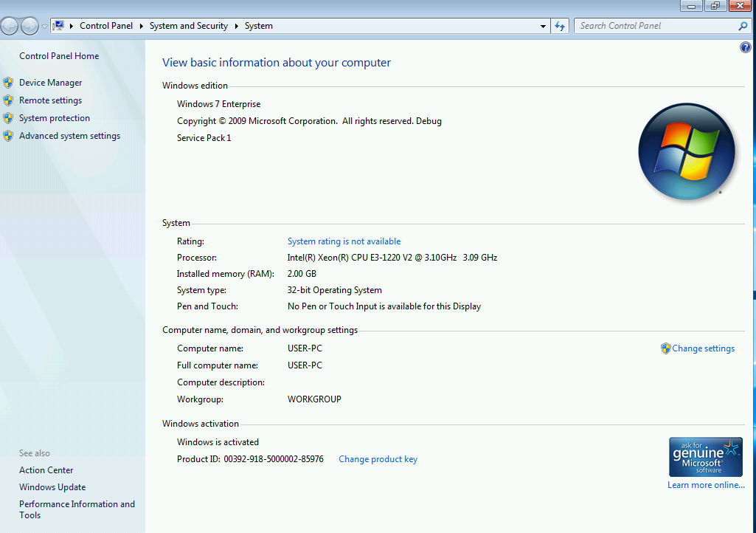Expand arrow before Control Panel breadcrumb
The height and width of the screenshot is (533, 756).
[x=72, y=26]
